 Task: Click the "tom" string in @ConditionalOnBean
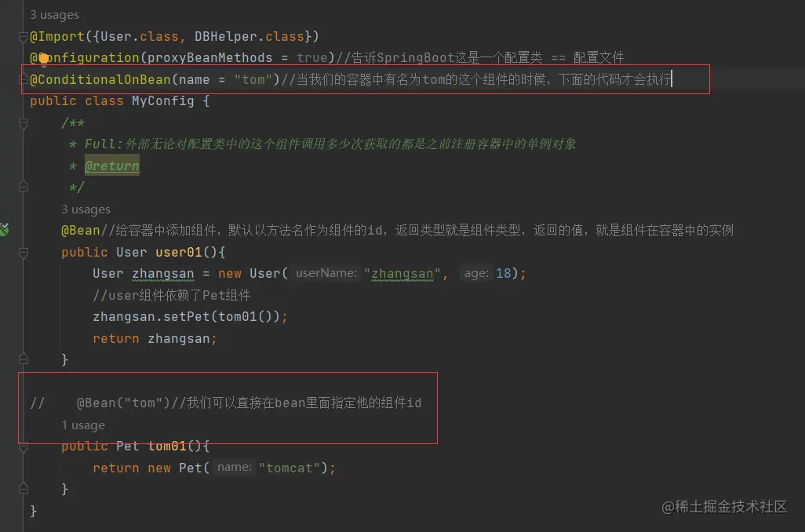(x=253, y=79)
